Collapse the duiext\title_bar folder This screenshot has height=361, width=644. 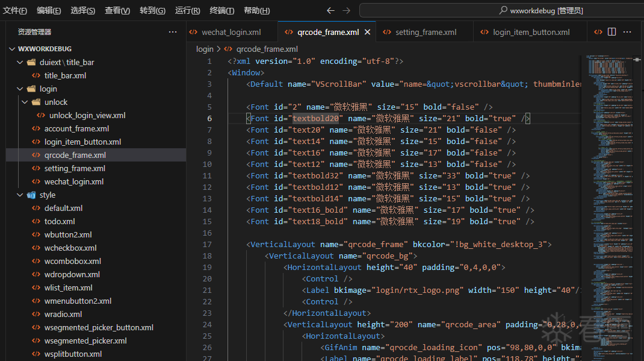click(x=20, y=62)
